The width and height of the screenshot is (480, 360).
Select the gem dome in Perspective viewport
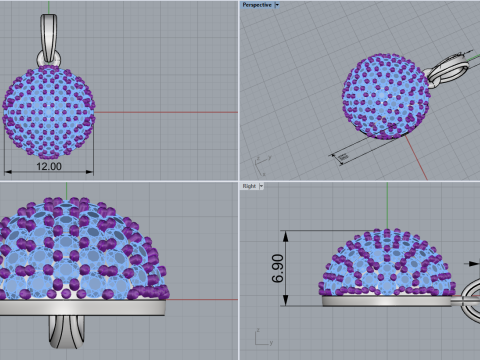[385, 96]
